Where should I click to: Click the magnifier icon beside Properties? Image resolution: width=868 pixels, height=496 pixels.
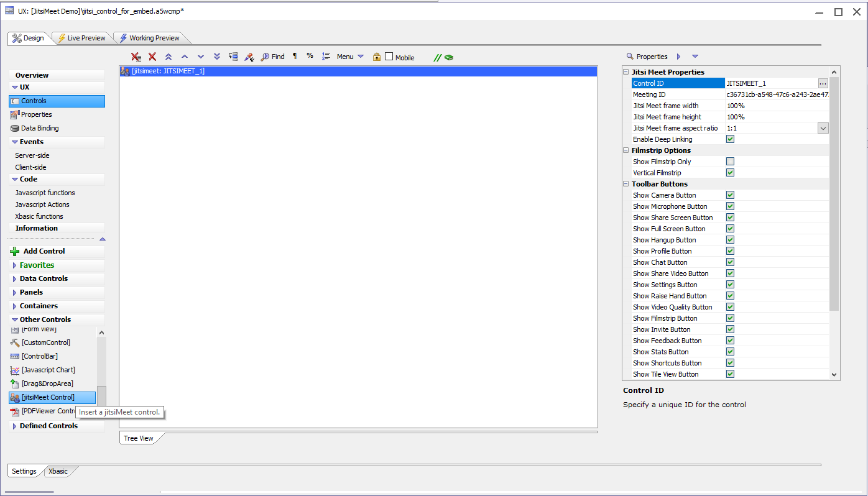[630, 57]
